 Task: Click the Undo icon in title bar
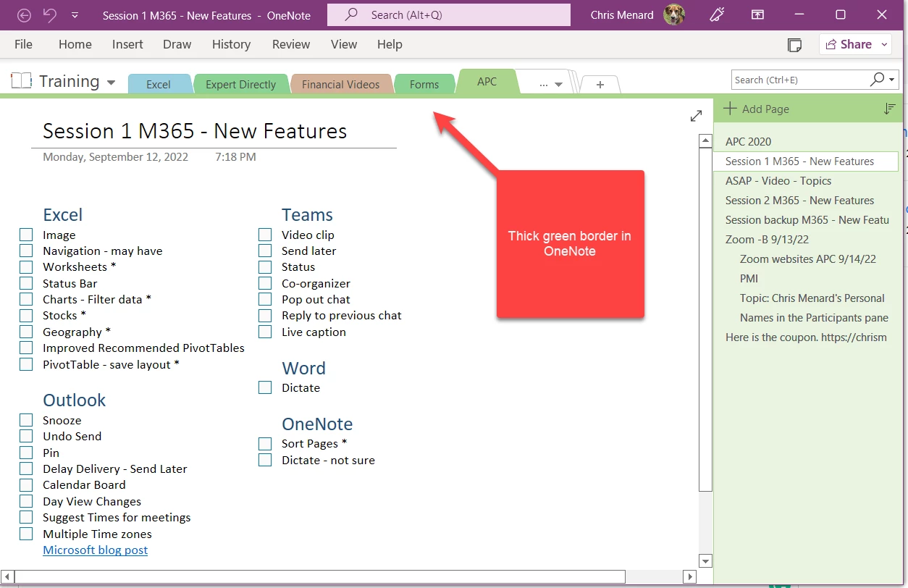click(49, 14)
